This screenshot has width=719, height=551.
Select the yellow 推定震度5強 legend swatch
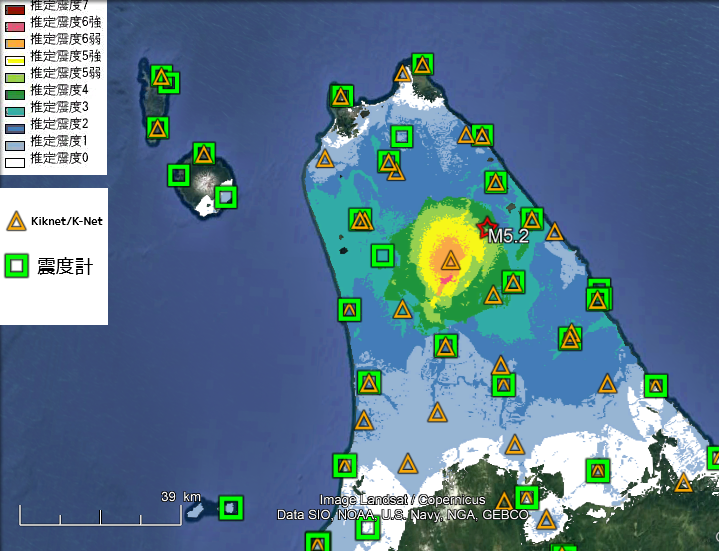click(x=14, y=56)
